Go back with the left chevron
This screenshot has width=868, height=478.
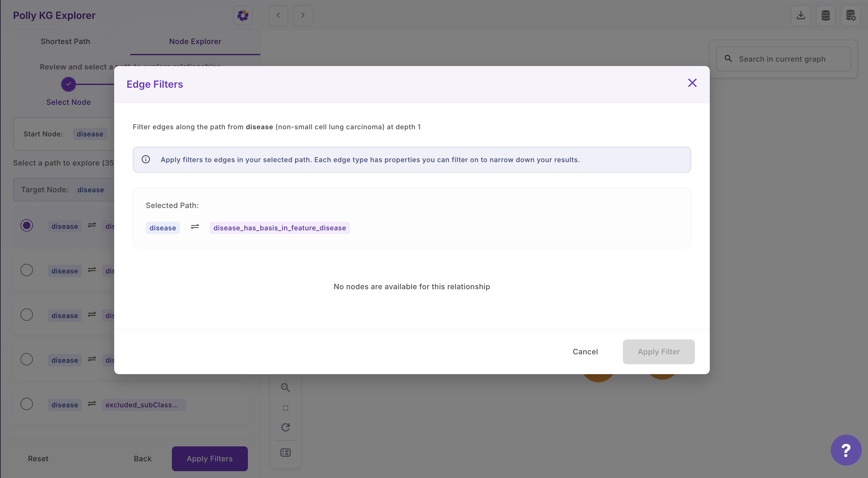(278, 15)
